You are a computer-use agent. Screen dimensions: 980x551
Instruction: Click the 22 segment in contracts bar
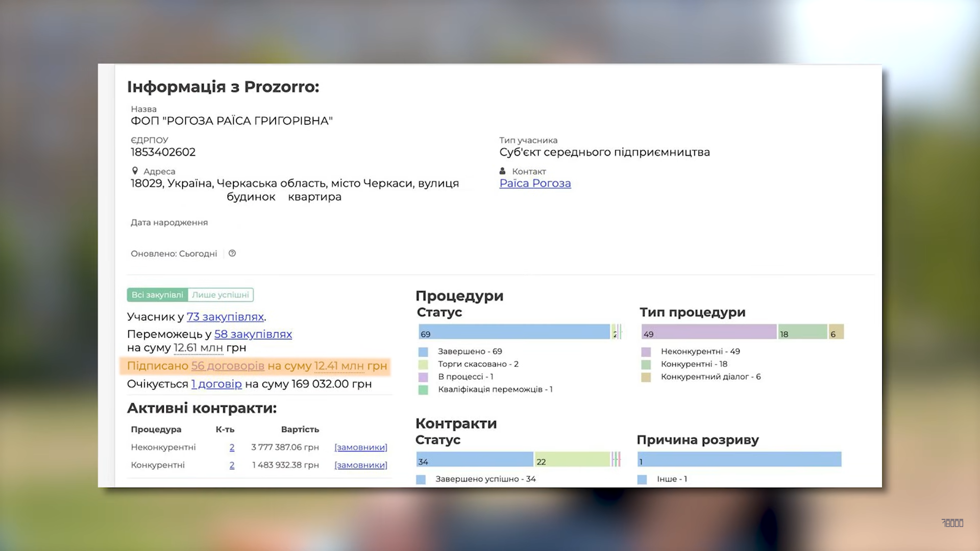572,459
